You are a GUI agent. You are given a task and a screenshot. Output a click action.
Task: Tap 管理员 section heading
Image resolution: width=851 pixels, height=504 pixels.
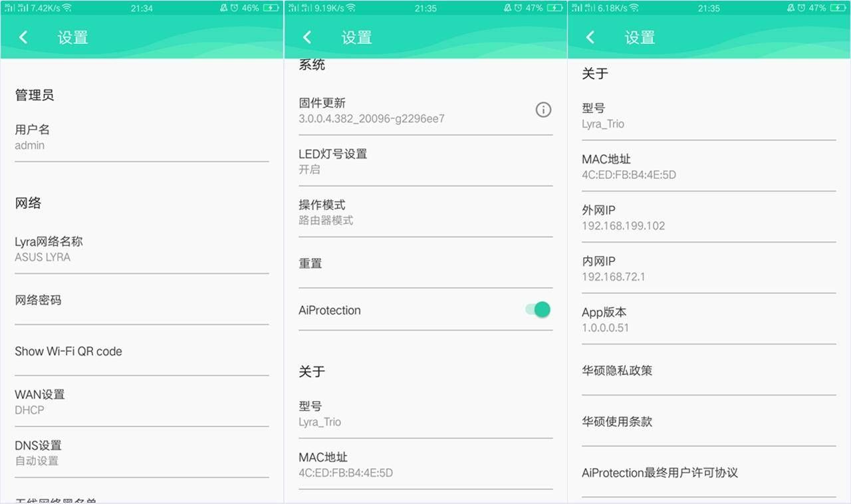(35, 95)
